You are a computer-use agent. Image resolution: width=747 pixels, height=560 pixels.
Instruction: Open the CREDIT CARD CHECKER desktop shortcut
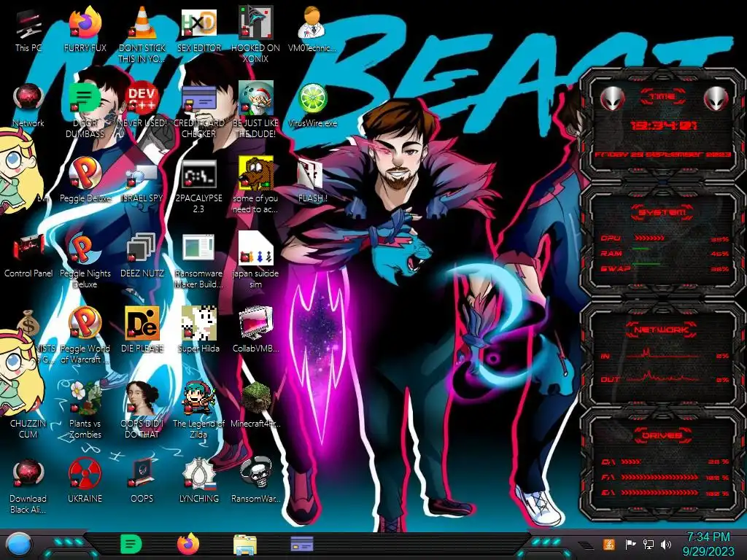198,109
